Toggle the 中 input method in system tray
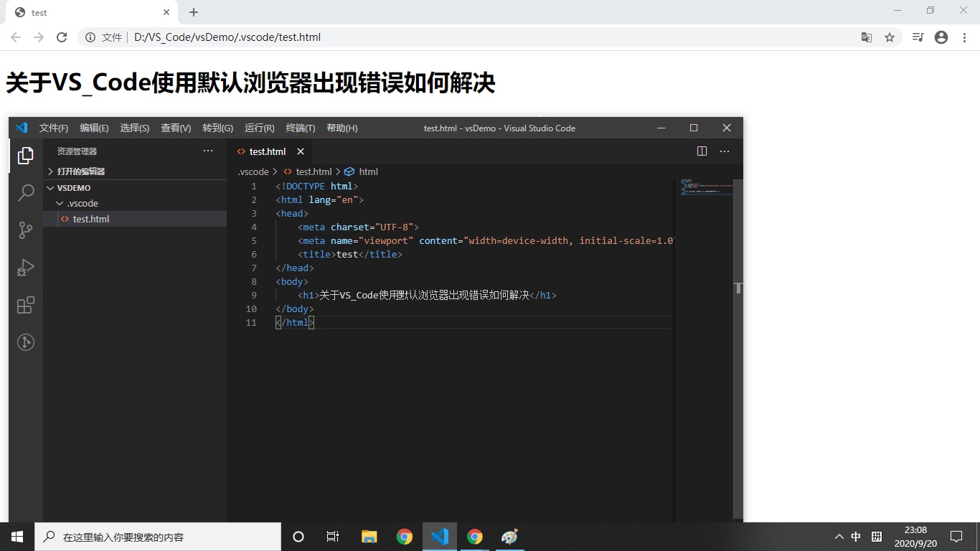Screen dimensions: 980x551 tap(855, 536)
